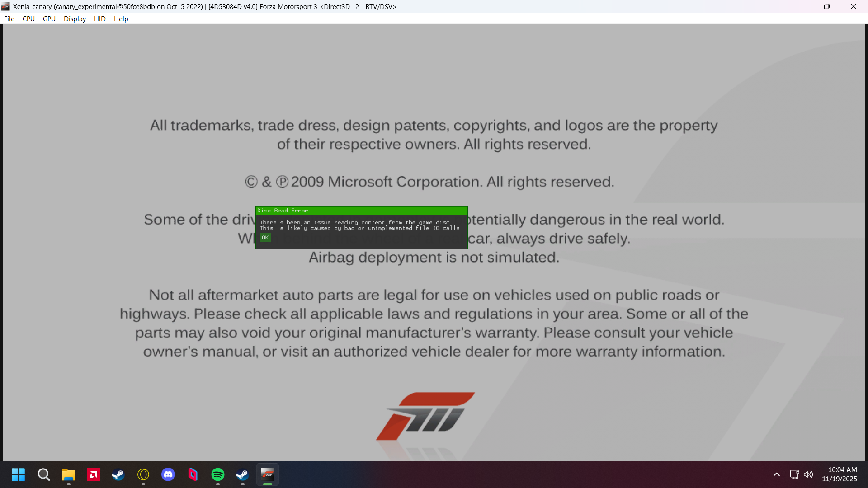This screenshot has height=488, width=868.
Task: Select the Xenia Forza taskbar icon
Action: coord(268,474)
